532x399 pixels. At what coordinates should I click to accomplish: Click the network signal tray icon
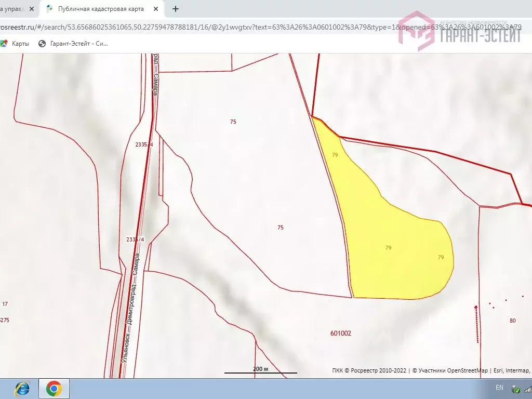pyautogui.click(x=528, y=389)
